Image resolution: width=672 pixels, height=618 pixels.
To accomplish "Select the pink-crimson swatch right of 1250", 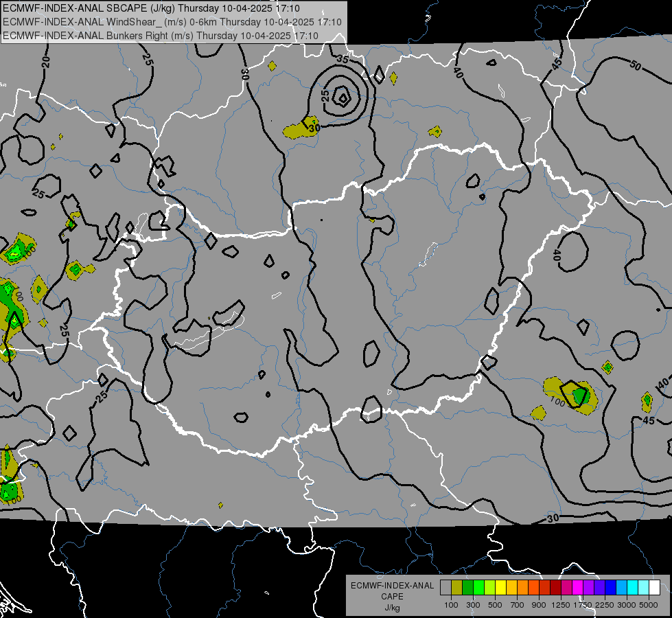I will coord(566,588).
